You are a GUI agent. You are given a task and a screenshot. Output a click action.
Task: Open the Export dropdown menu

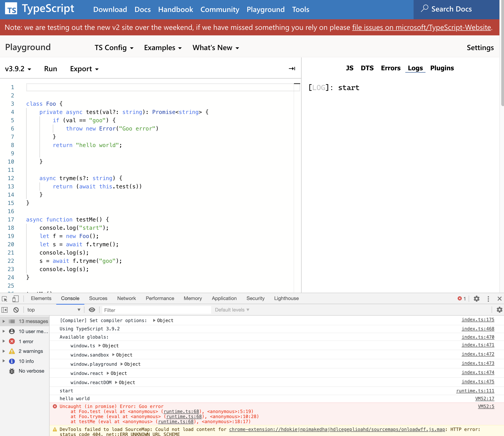coord(84,69)
